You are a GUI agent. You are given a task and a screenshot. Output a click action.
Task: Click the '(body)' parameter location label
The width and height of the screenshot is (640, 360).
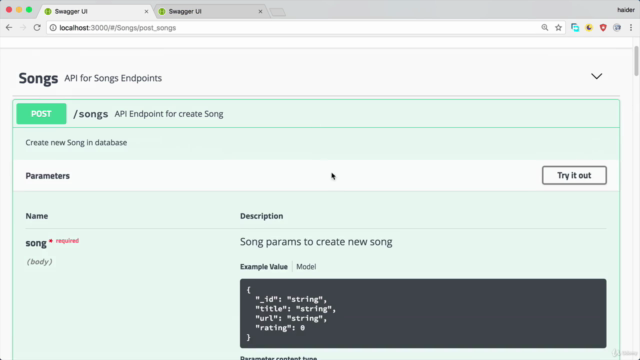coord(39,262)
